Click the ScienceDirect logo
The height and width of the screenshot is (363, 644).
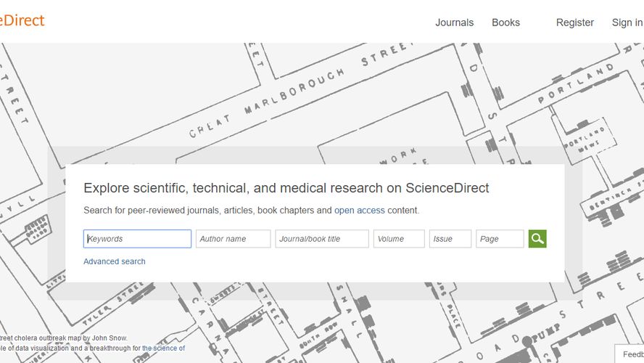pyautogui.click(x=22, y=20)
